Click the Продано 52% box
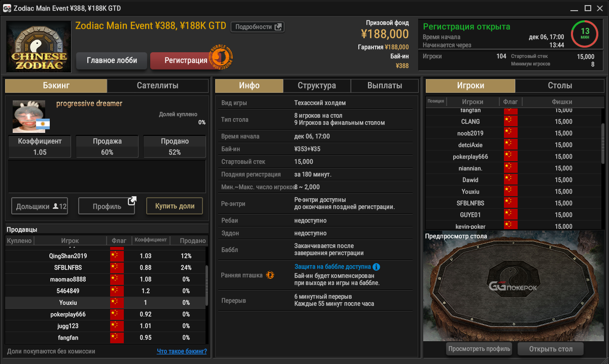The height and width of the screenshot is (364, 609). [175, 147]
